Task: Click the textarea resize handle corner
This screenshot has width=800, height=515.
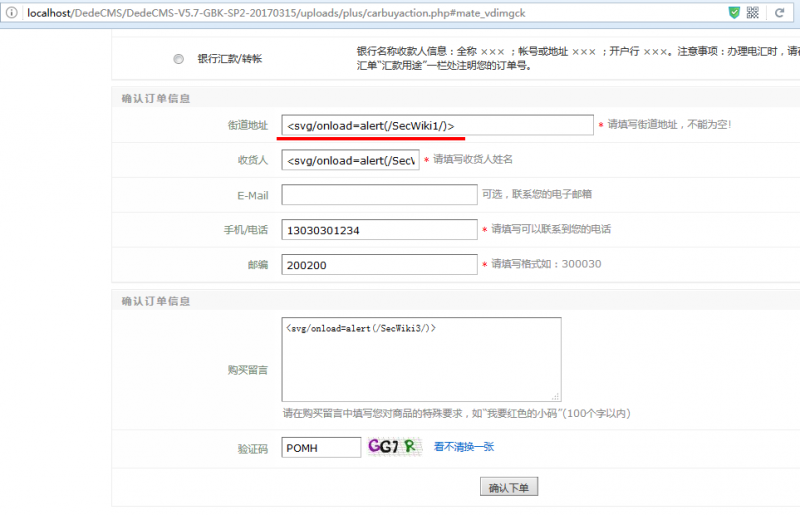Action: click(x=557, y=397)
